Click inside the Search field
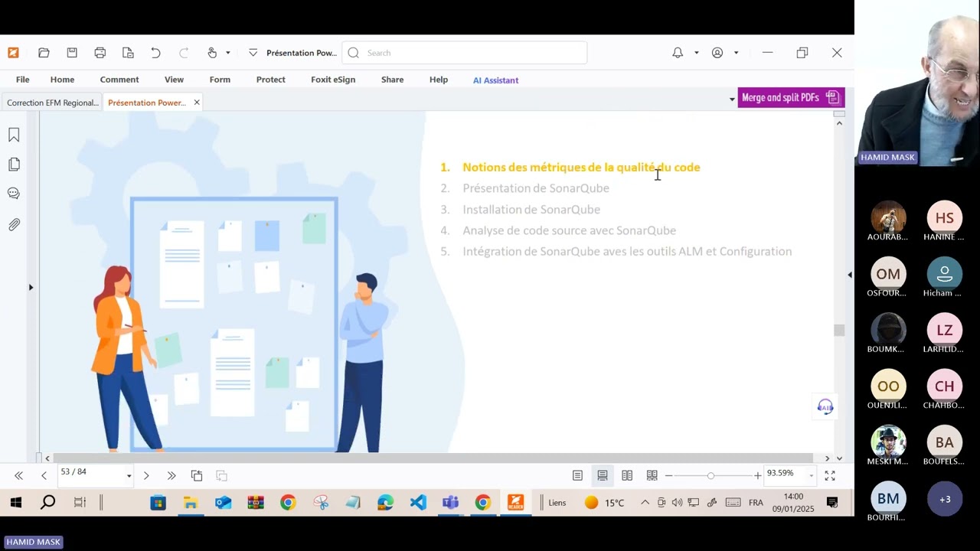The width and height of the screenshot is (980, 551). (464, 53)
